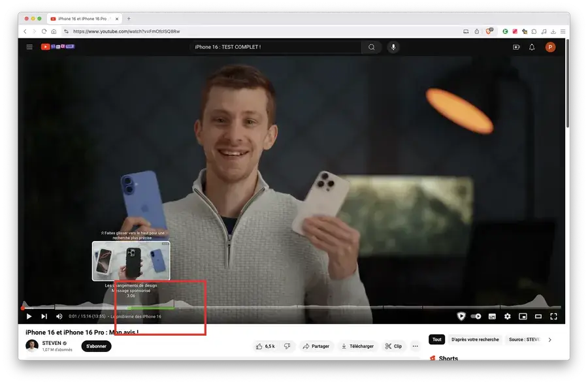Open the browser hamburger menu
Image resolution: width=588 pixels, height=384 pixels.
tap(563, 31)
